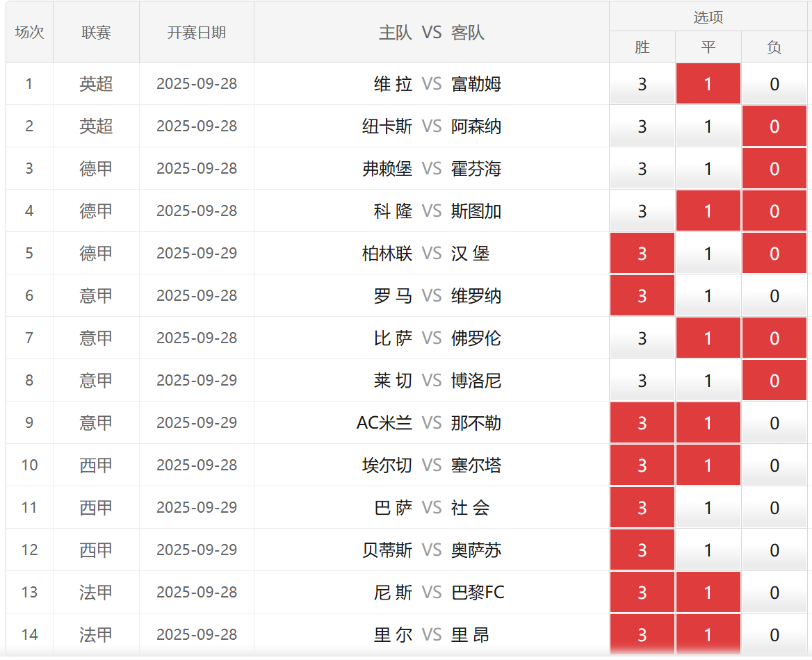The width and height of the screenshot is (812, 660).
Task: Select draw 1 for 罗马 vs 维罗纳
Action: (708, 296)
